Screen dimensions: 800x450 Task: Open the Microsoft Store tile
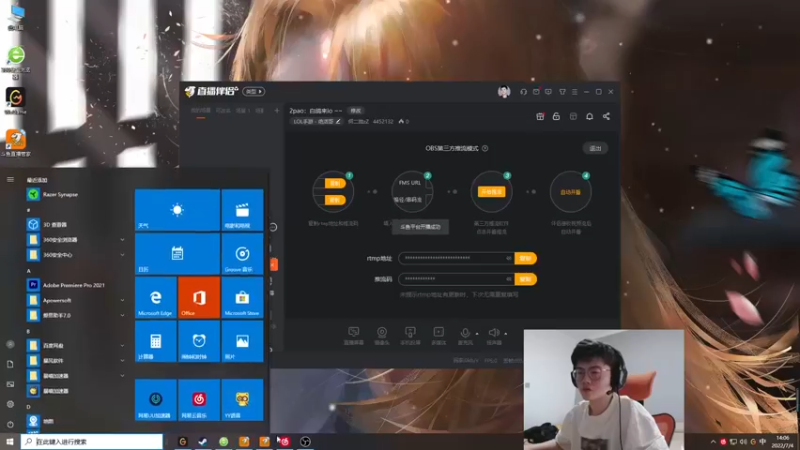tap(242, 297)
